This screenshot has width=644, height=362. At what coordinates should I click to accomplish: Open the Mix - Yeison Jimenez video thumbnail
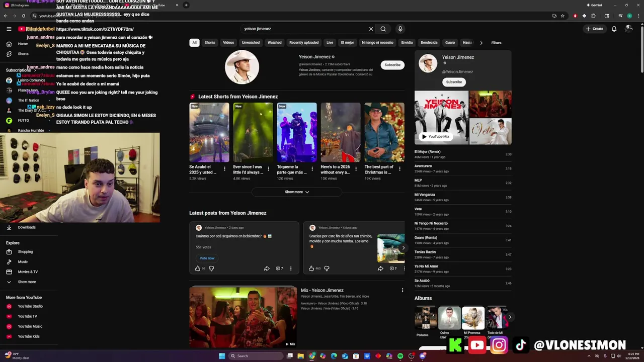click(243, 317)
